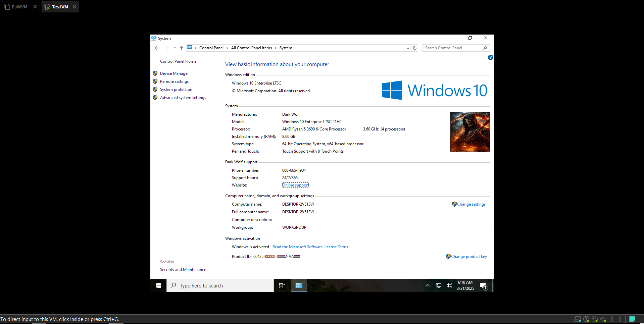Image resolution: width=644 pixels, height=324 pixels.
Task: Expand the chevron after Control Panel breadcrumb
Action: (227, 48)
